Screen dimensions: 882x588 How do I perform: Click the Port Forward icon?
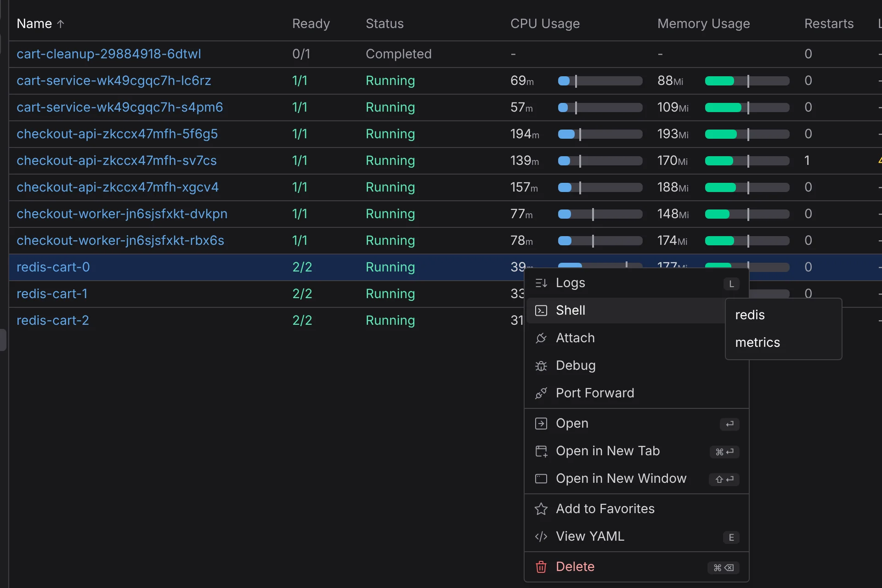click(x=541, y=393)
